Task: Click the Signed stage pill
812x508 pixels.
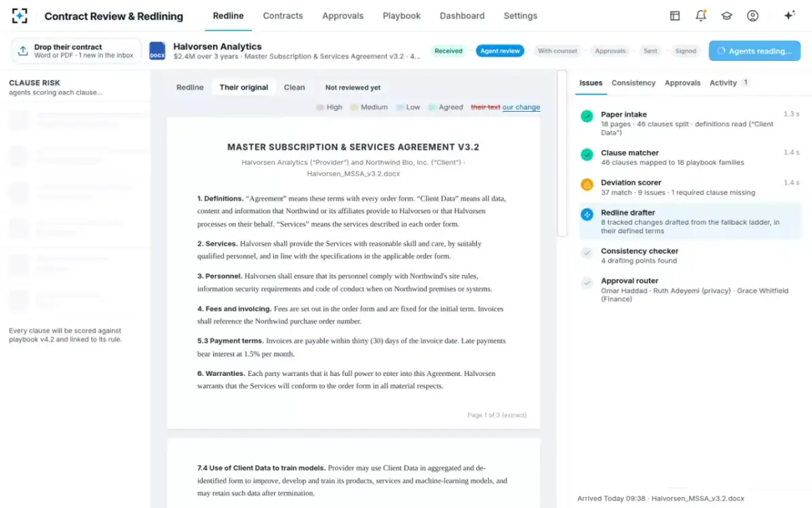Action: click(685, 51)
